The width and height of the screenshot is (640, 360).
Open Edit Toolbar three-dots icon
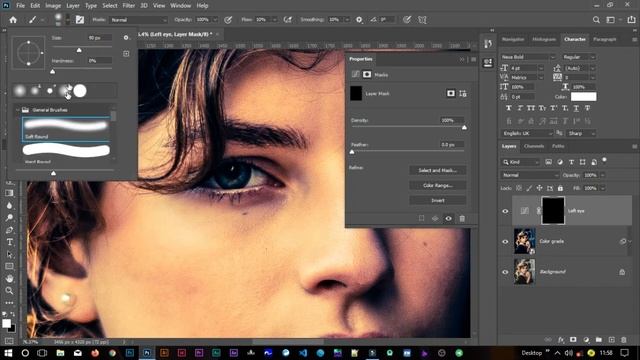pos(9,303)
